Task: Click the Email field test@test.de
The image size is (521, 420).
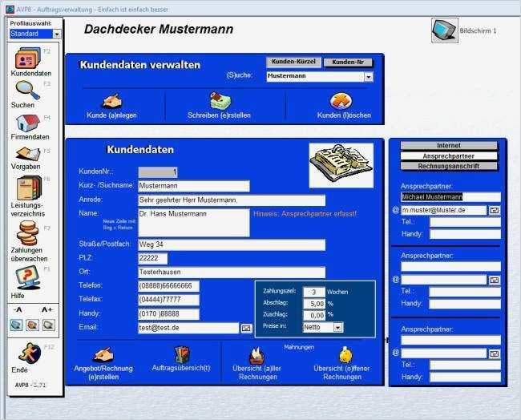Action: (188, 328)
